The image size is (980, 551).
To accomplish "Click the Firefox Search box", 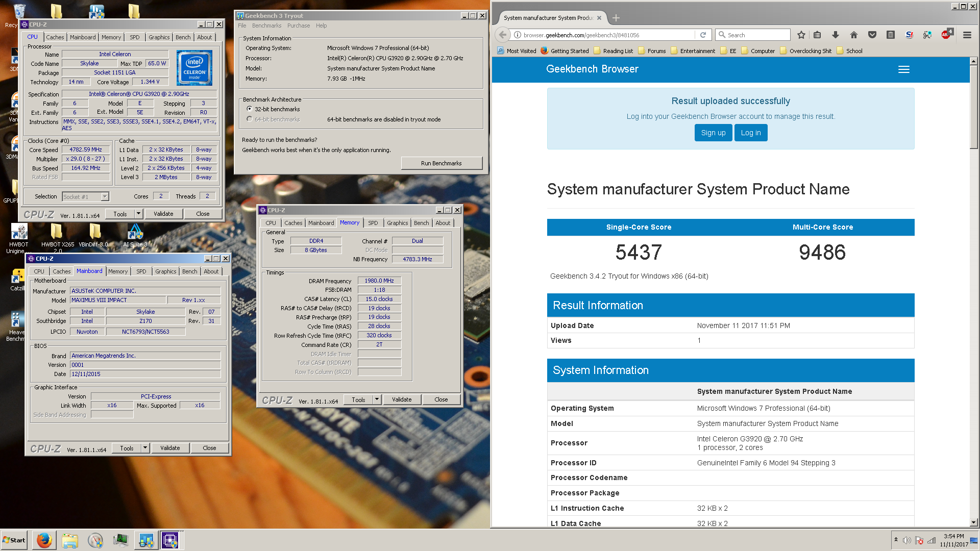I will 753,35.
